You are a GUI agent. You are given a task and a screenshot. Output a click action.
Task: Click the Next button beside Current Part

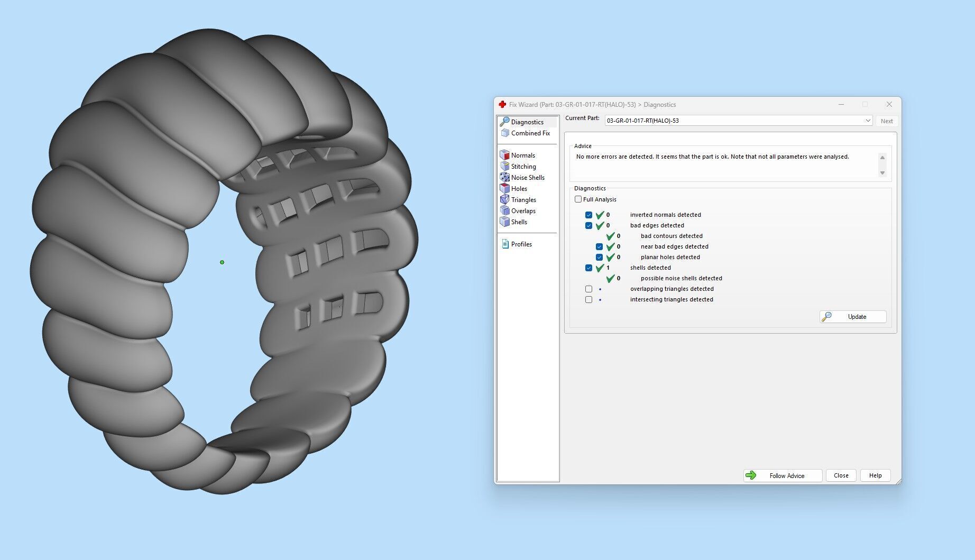[887, 121]
